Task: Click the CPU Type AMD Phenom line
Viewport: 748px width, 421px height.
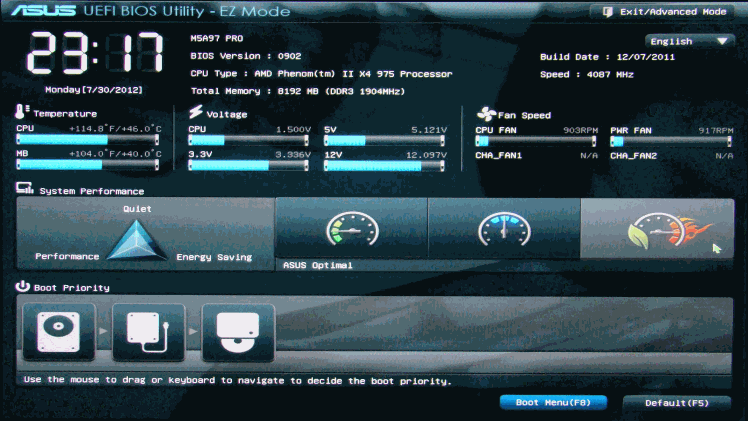Action: pos(321,74)
